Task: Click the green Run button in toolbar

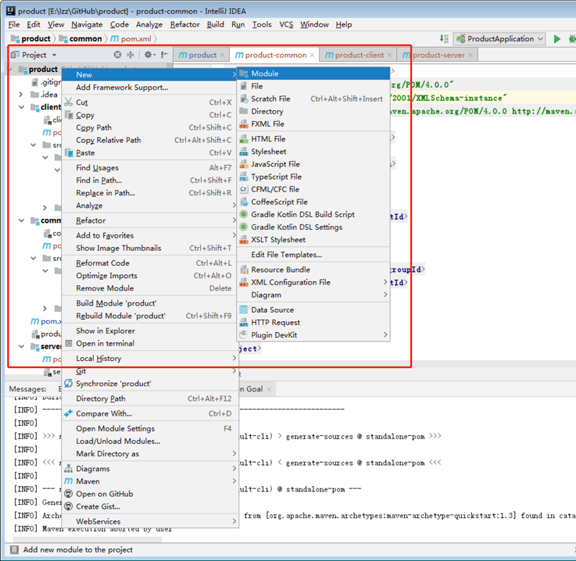Action: (x=557, y=39)
